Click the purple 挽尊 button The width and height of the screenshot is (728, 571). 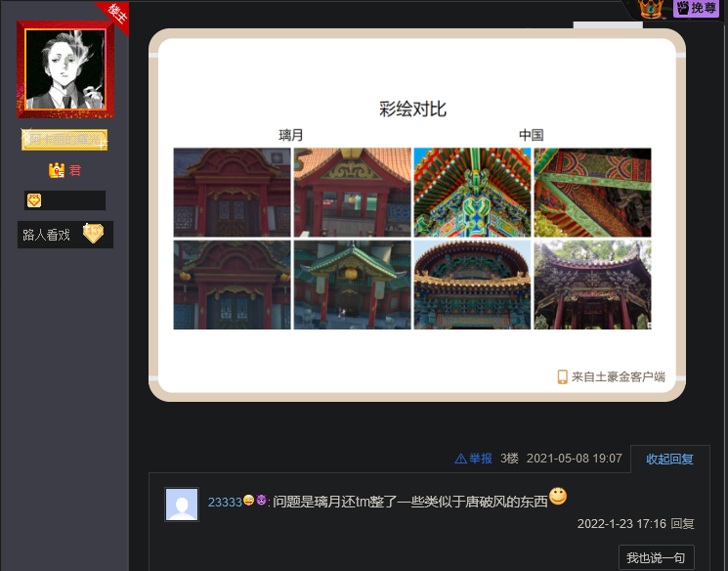pyautogui.click(x=697, y=9)
